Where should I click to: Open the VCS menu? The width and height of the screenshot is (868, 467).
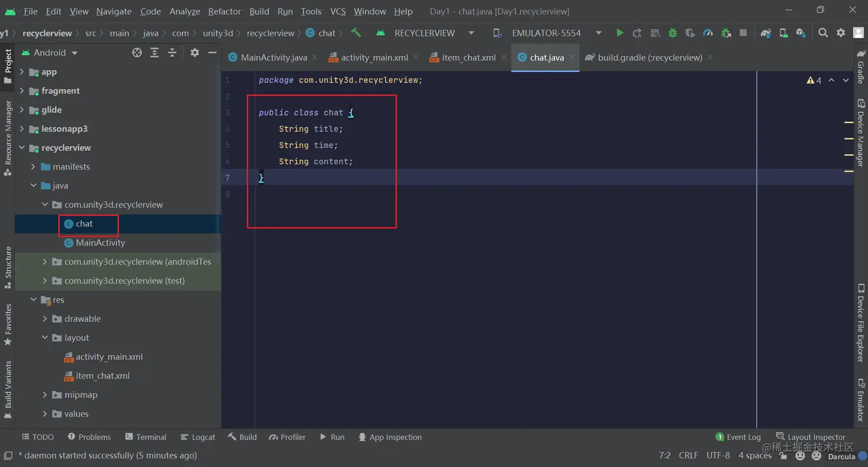[x=338, y=11]
